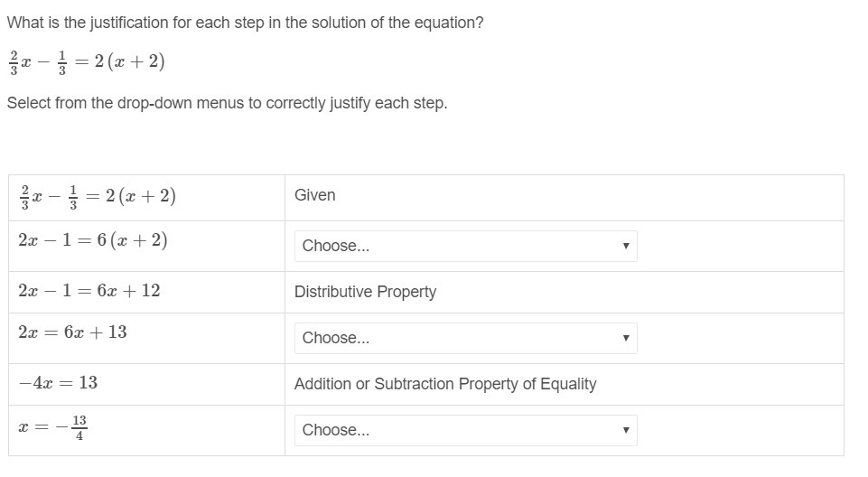The width and height of the screenshot is (868, 477).
Task: Click the 'Given' justification label
Action: 314,195
